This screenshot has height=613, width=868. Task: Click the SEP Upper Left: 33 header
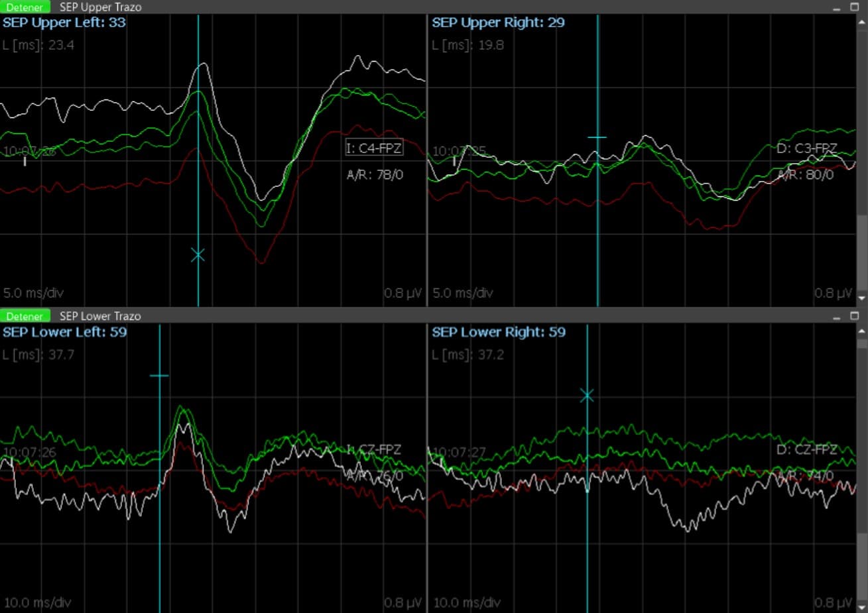click(x=64, y=23)
